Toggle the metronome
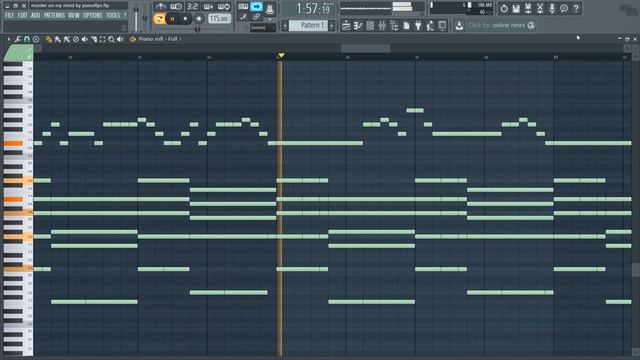Screen dimensions: 640x360 pos(160,7)
